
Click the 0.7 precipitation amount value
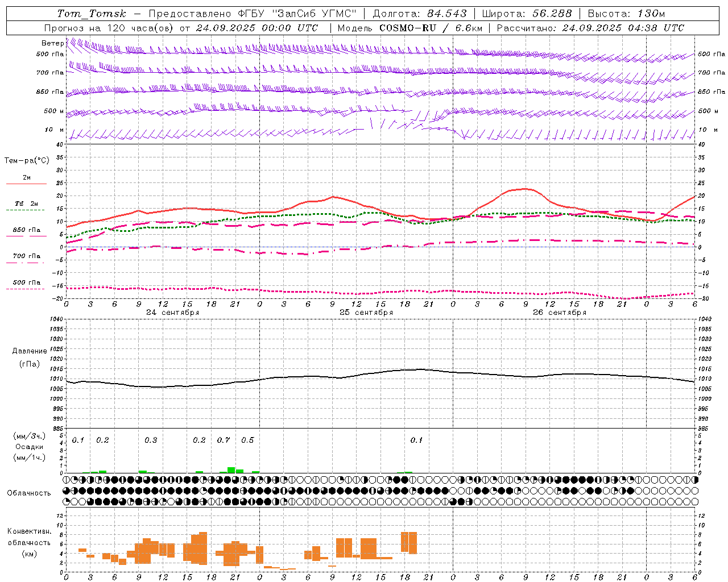224,440
